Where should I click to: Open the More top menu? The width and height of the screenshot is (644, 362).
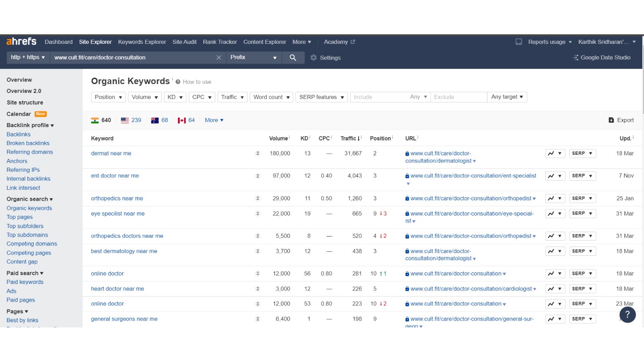[x=302, y=42]
